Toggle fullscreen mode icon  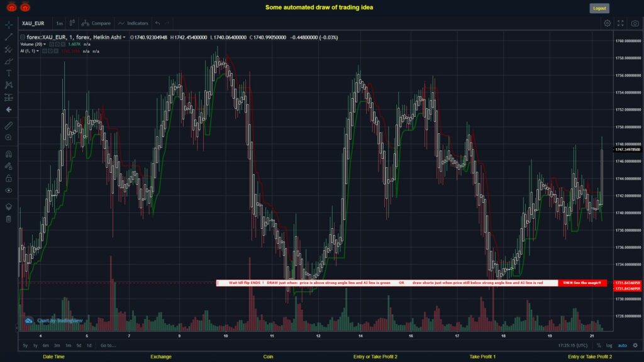621,23
